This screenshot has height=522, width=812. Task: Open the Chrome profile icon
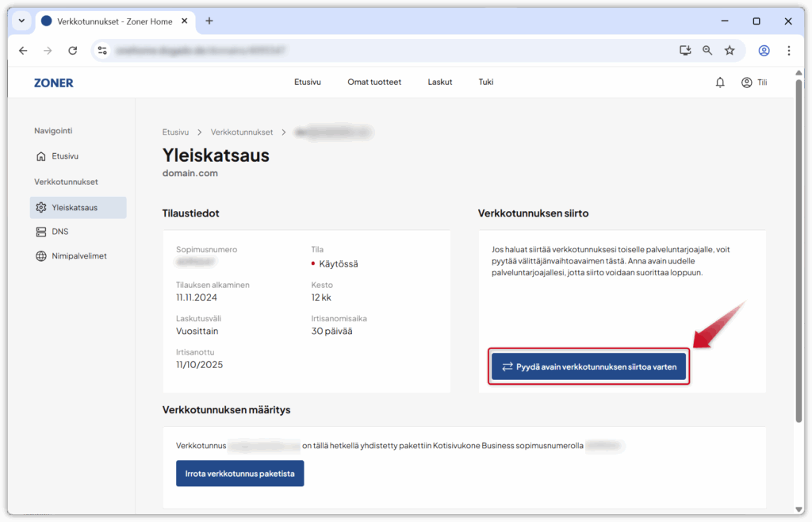[764, 50]
